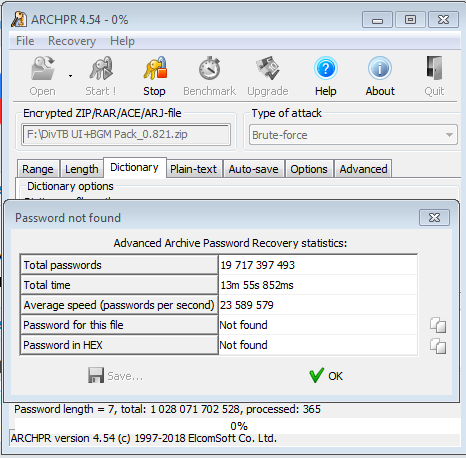Close the ARCHPR main window

pyautogui.click(x=443, y=20)
